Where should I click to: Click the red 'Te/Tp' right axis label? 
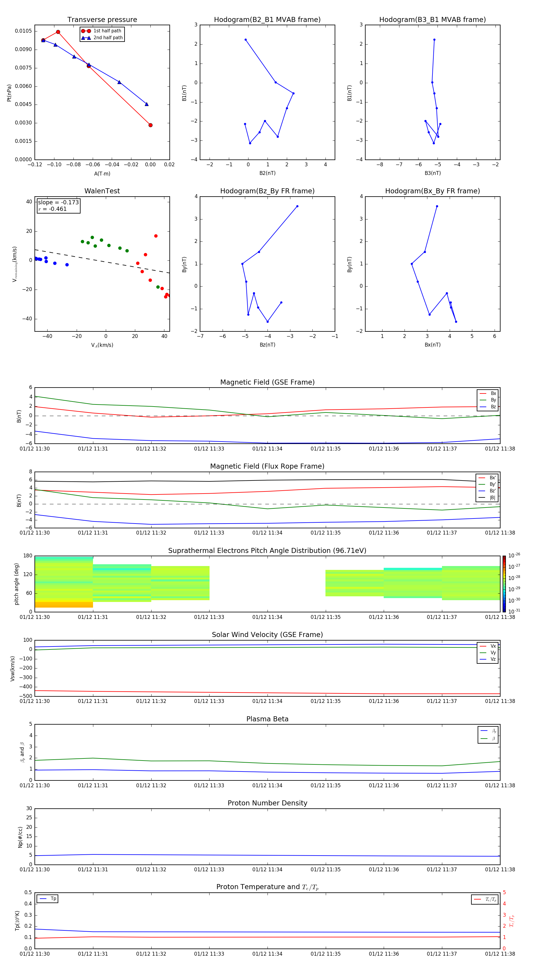[x=512, y=921]
